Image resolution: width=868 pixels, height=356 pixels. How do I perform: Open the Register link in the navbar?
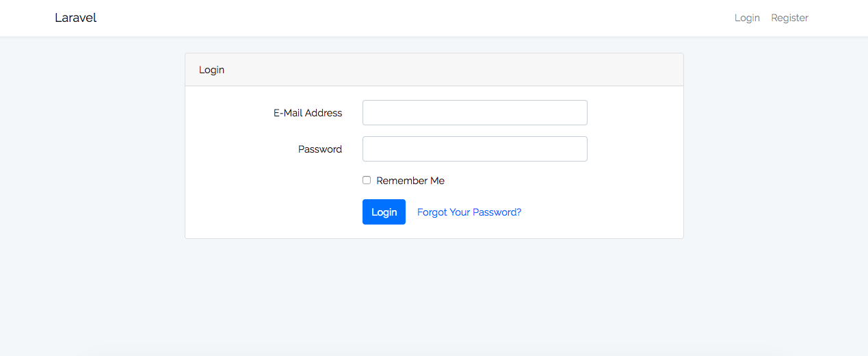tap(789, 18)
